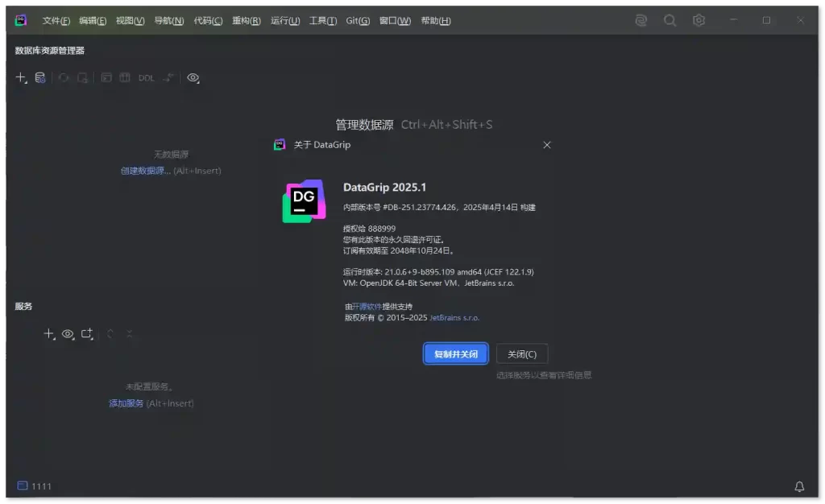Click the DDL toolbar button
This screenshot has height=504, width=825.
146,78
